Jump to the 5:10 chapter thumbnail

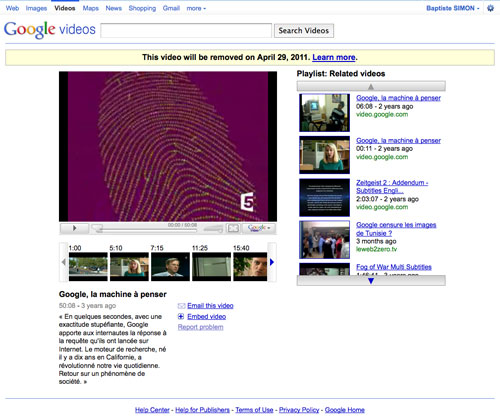129,267
